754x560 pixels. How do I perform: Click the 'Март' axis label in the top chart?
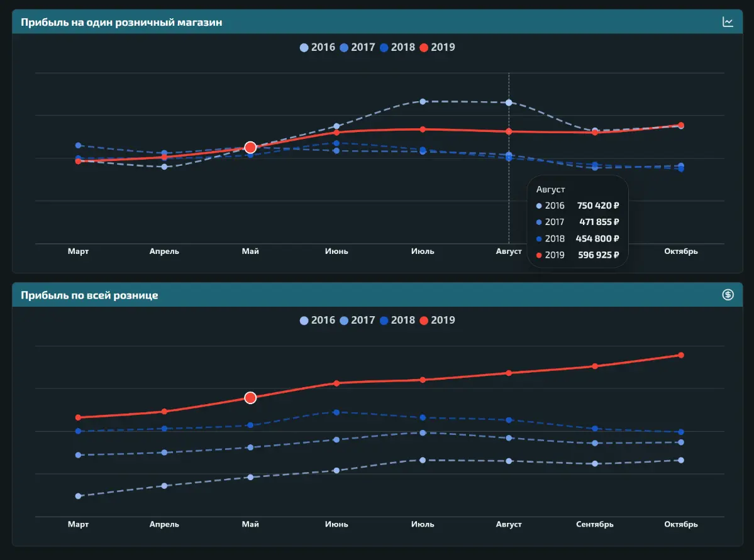(x=79, y=251)
